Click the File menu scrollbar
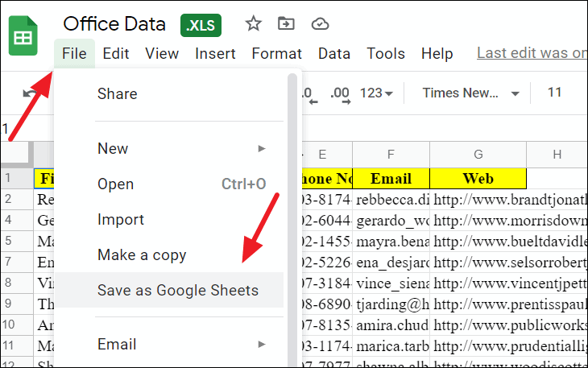 pyautogui.click(x=292, y=219)
